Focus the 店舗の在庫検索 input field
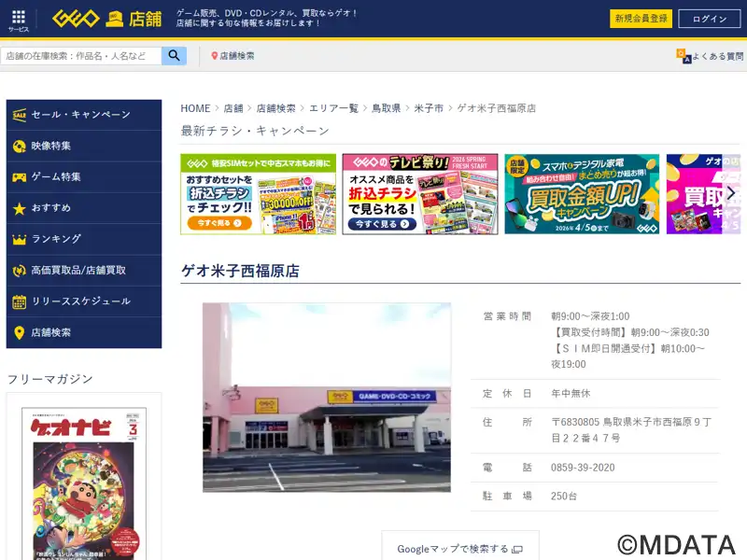This screenshot has width=747, height=560. click(81, 56)
